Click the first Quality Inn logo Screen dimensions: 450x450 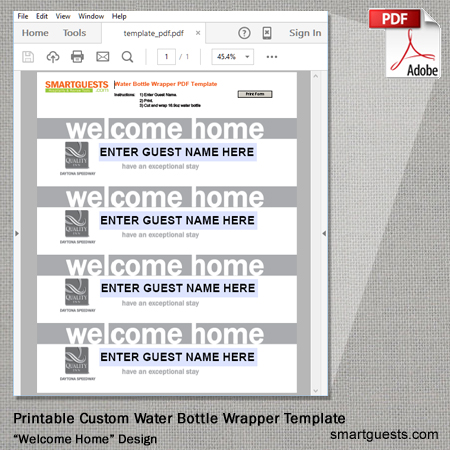[77, 155]
